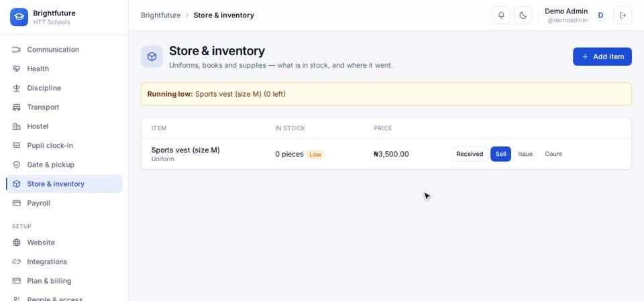This screenshot has width=644, height=301.
Task: Click Store & inventory breadcrumb text
Action: (224, 15)
